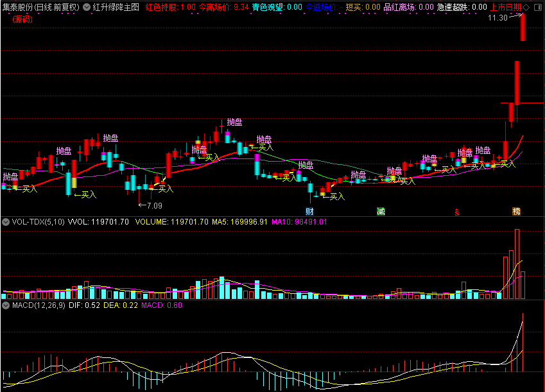Open the MACD indicator dropdown arrow
Image resolution: width=545 pixels, height=392 pixels.
[x=6, y=305]
